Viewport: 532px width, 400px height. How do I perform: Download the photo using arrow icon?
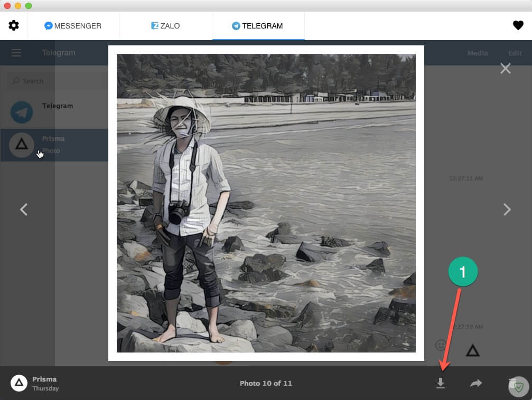441,383
